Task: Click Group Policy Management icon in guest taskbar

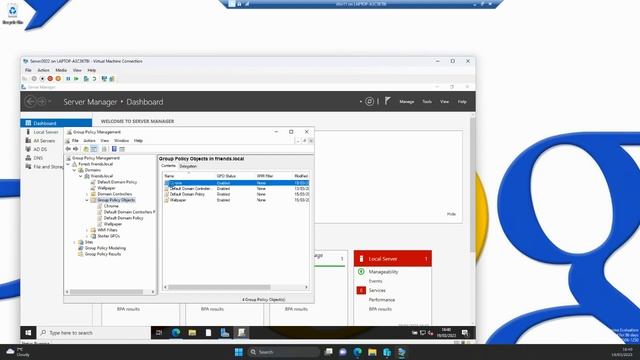Action: [241, 333]
